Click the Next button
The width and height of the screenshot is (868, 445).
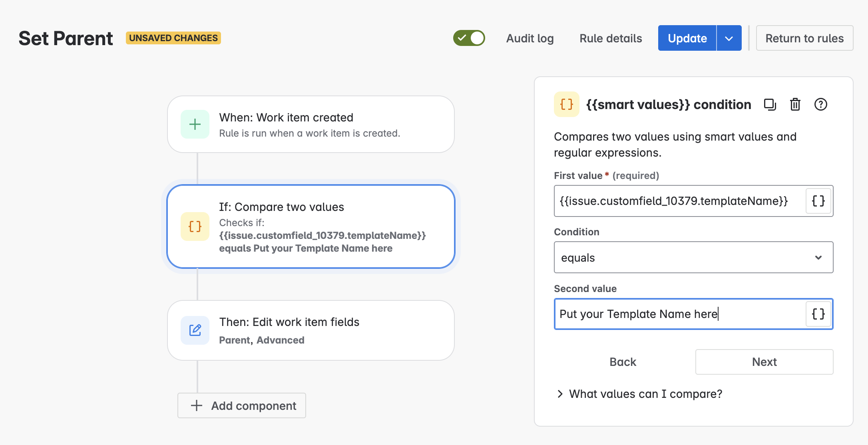tap(764, 362)
